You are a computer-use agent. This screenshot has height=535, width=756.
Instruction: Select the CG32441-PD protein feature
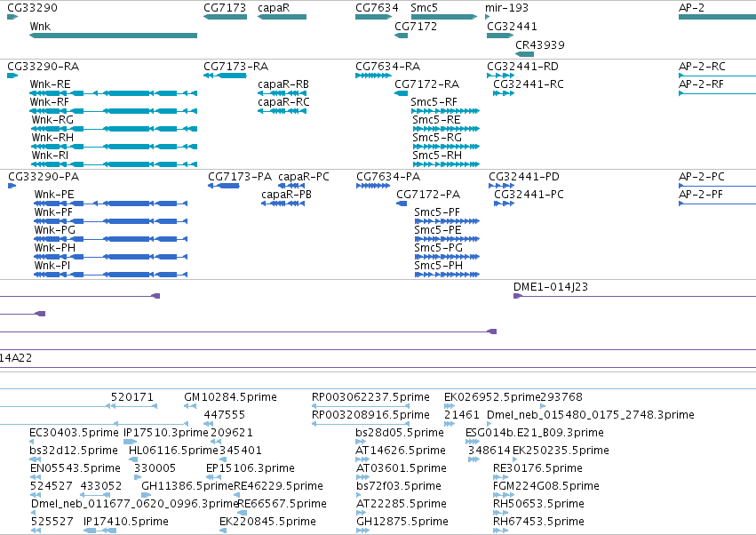[x=502, y=186]
